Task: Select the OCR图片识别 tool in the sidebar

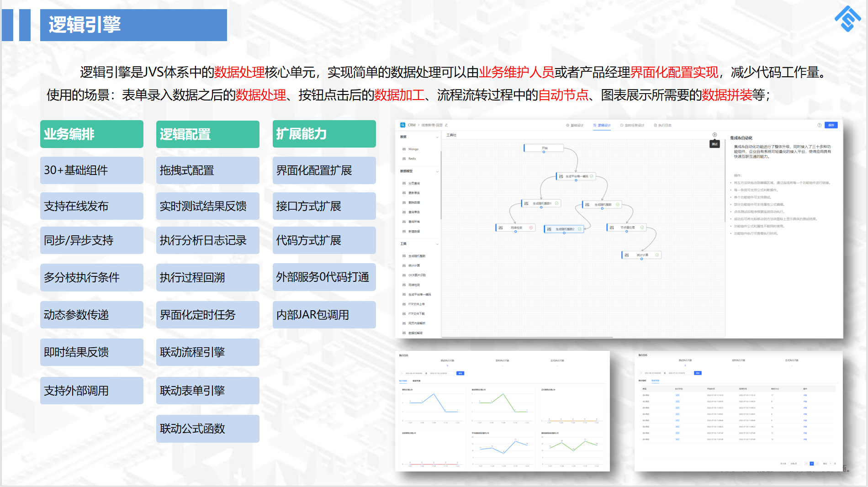Action: 414,275
